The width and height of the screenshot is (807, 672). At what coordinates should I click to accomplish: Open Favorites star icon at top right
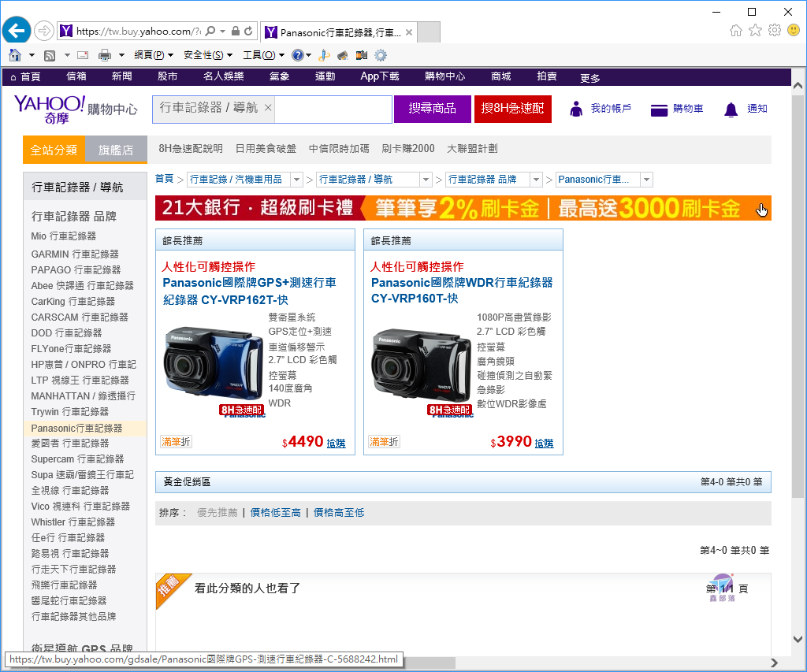point(755,31)
